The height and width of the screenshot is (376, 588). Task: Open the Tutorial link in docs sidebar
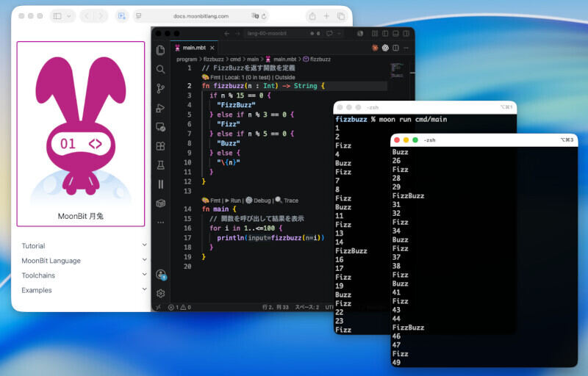tap(33, 246)
